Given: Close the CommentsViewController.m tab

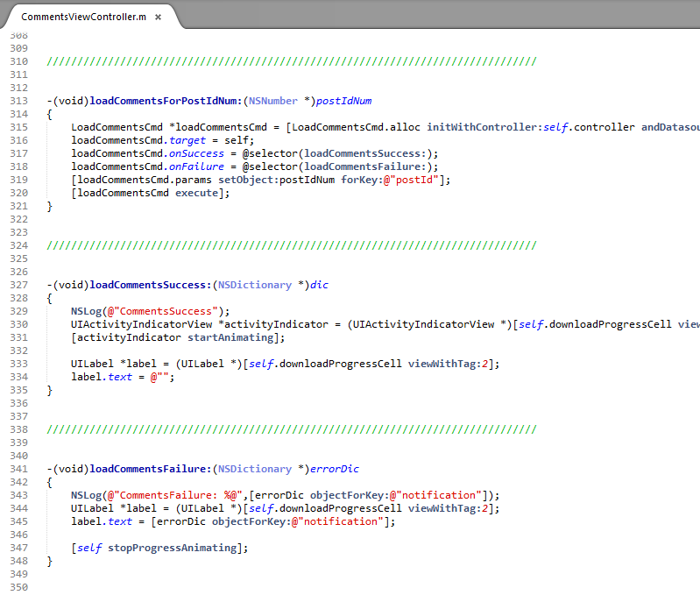Looking at the screenshot, I should 158,18.
